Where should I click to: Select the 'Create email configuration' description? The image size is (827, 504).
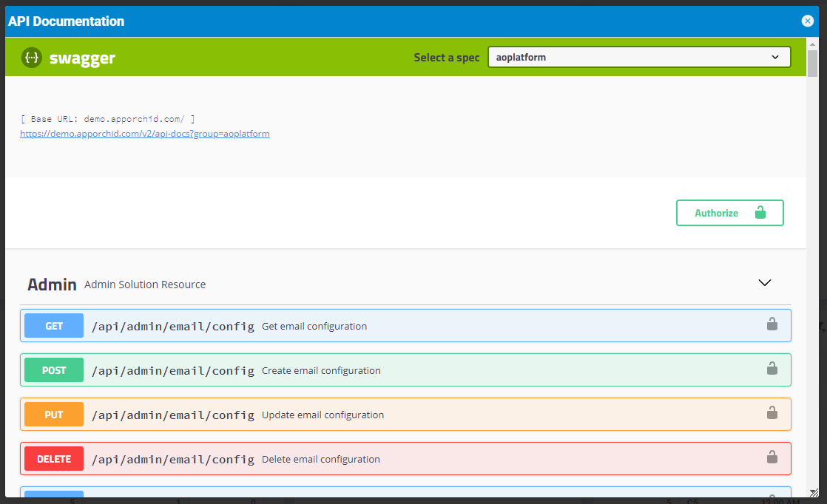pos(321,371)
